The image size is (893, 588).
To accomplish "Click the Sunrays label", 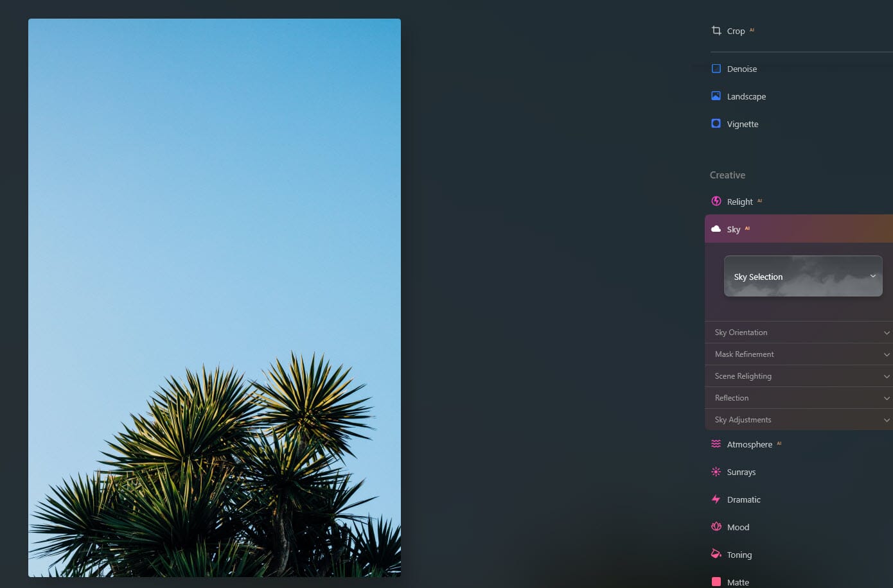I will (x=741, y=472).
